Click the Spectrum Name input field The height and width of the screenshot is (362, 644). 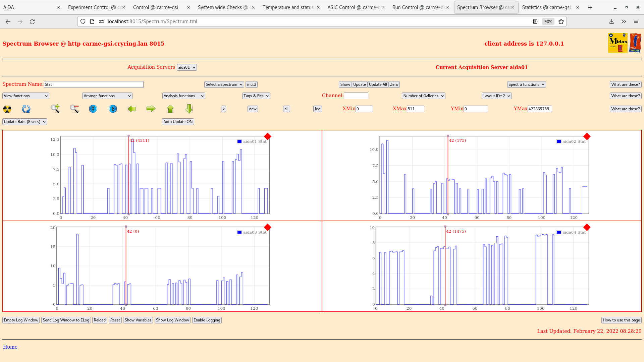[x=94, y=84]
